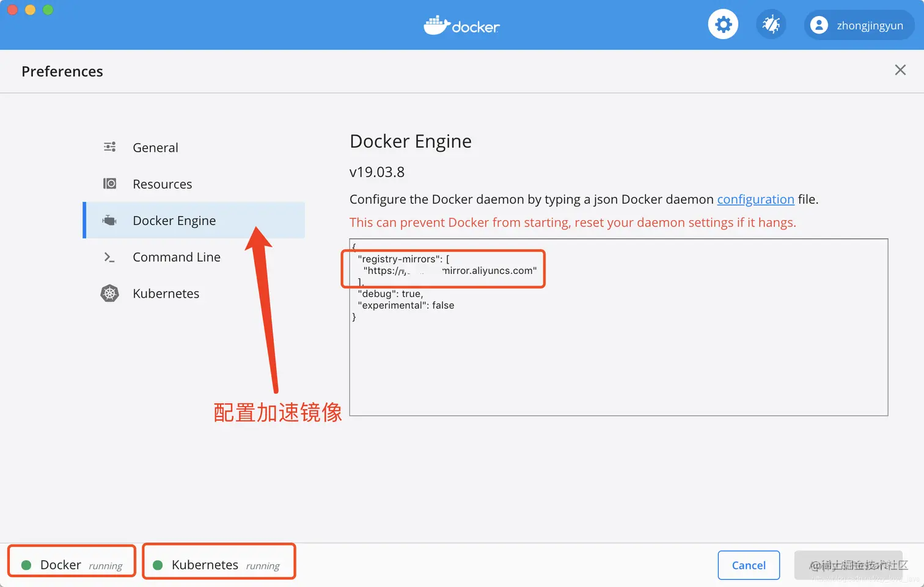Select the Docker Engine preferences tab
The height and width of the screenshot is (587, 924).
click(x=194, y=220)
